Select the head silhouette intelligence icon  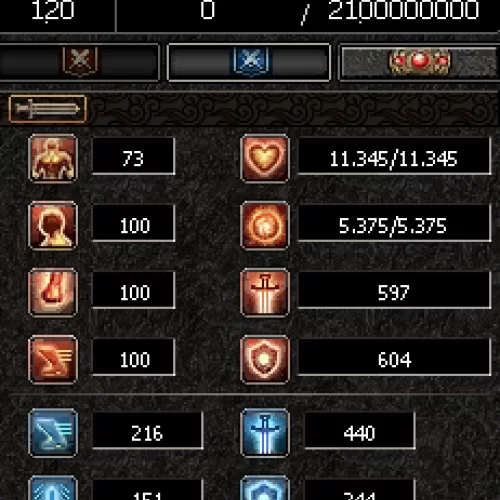tap(53, 226)
